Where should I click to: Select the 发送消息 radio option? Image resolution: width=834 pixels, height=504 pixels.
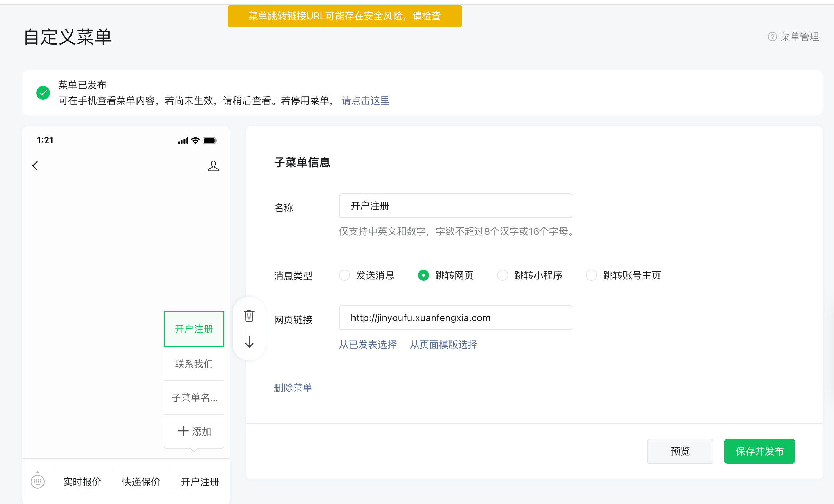click(x=344, y=275)
